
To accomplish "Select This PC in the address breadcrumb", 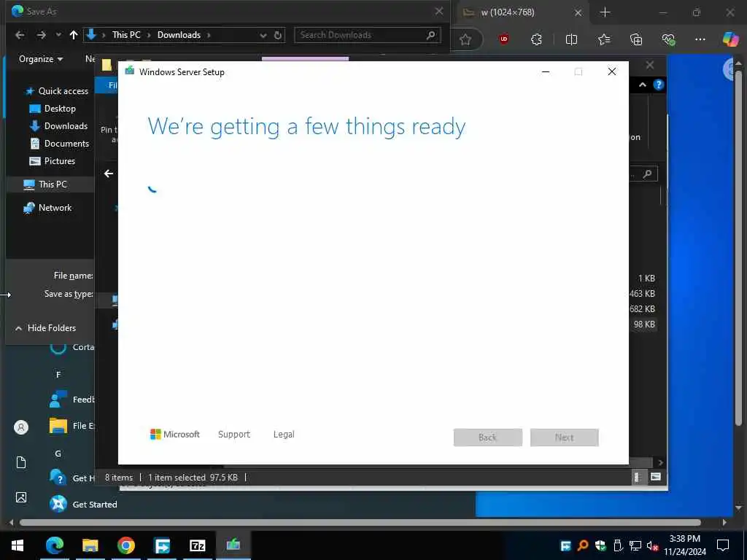I will (126, 35).
